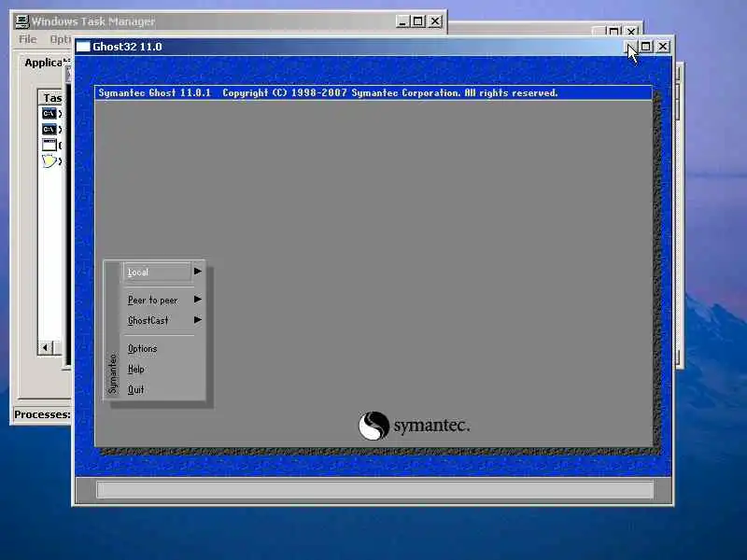This screenshot has width=747, height=560.
Task: Click the Task column header in Task Manager
Action: [52, 98]
